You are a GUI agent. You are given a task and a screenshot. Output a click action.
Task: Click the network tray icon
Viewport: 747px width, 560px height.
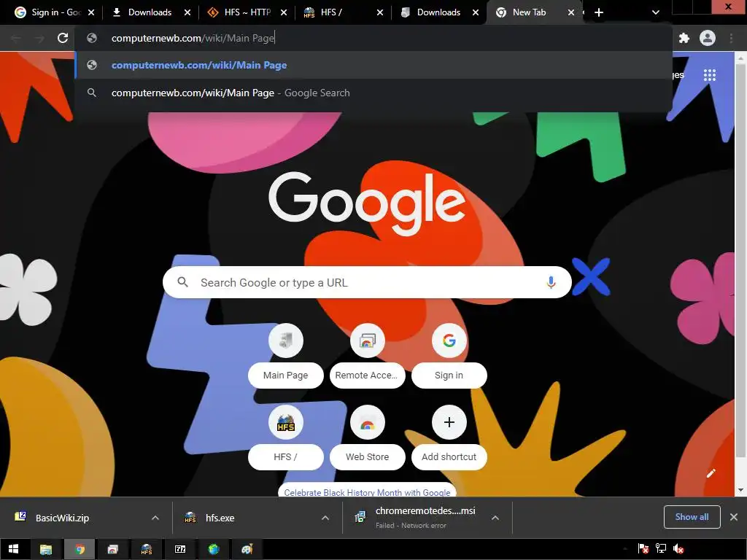pyautogui.click(x=661, y=548)
